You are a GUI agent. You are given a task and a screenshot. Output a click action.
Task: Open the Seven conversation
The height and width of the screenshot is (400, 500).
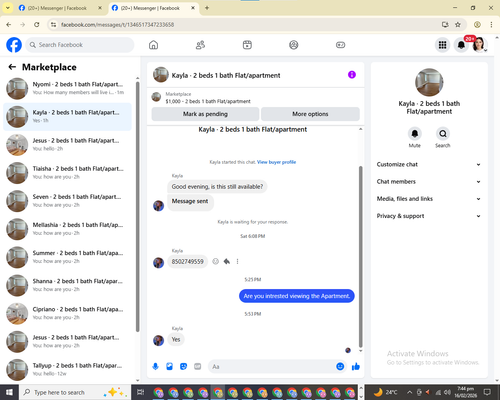tap(67, 201)
